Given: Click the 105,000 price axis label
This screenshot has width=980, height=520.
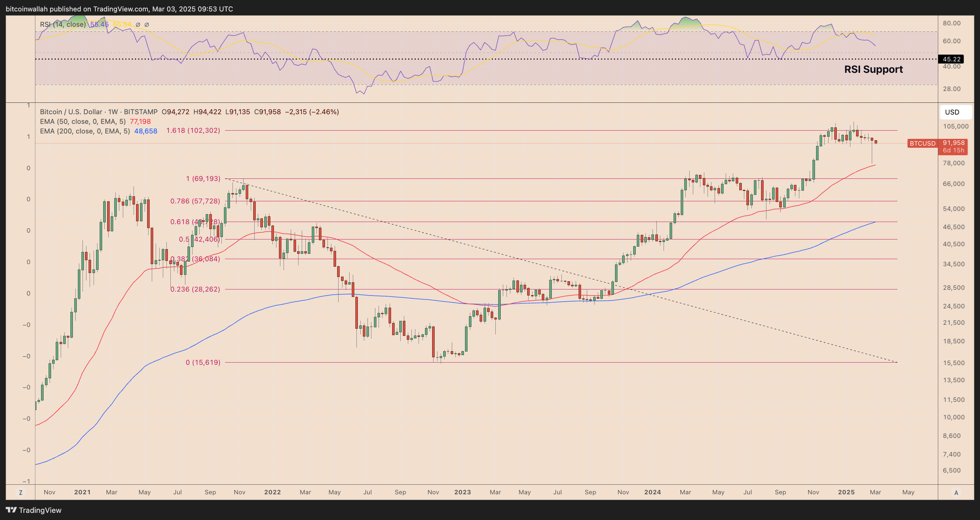Looking at the screenshot, I should tap(956, 126).
